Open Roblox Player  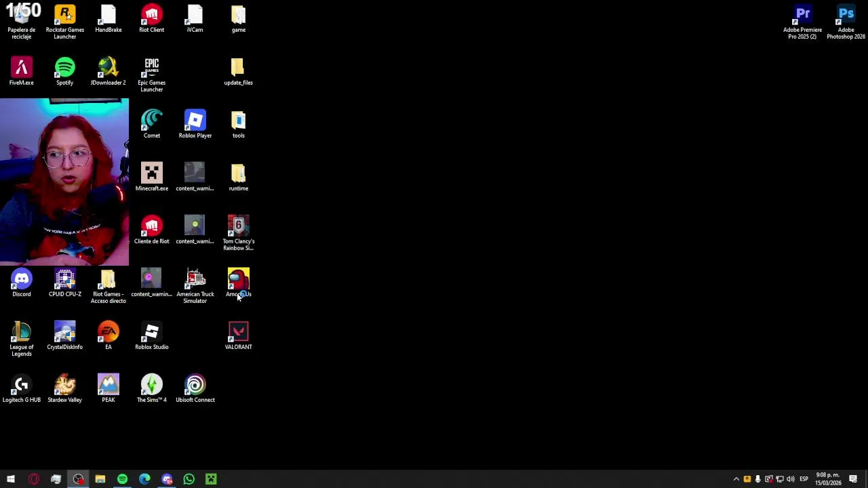tap(195, 125)
